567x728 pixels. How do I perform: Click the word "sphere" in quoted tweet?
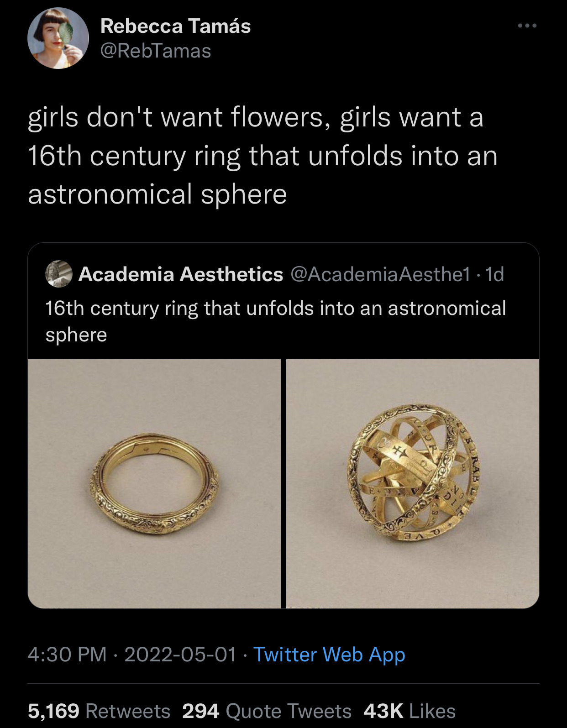(76, 335)
